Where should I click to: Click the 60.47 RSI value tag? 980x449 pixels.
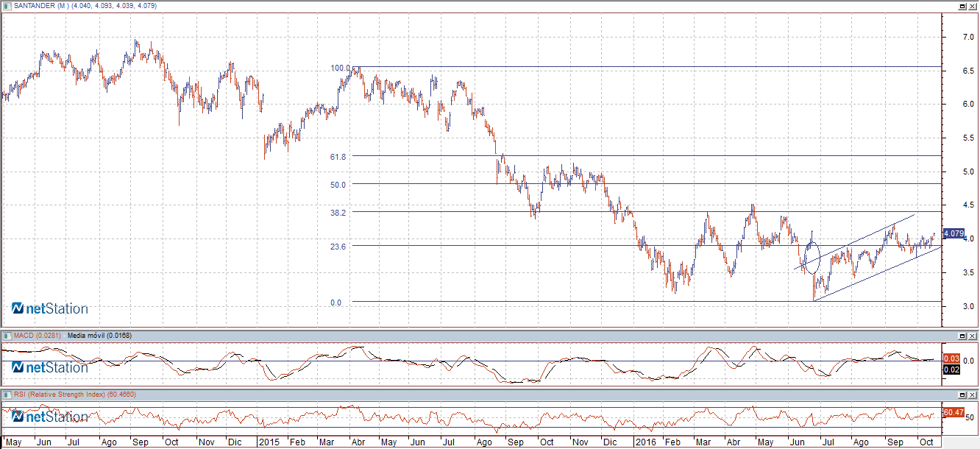(x=953, y=413)
